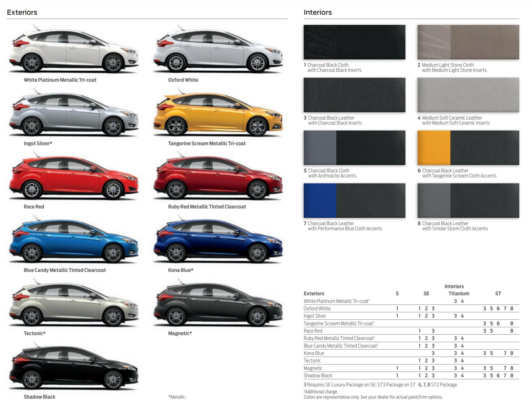The height and width of the screenshot is (405, 532).
Task: Select the Oxford White car image
Action: point(218,49)
